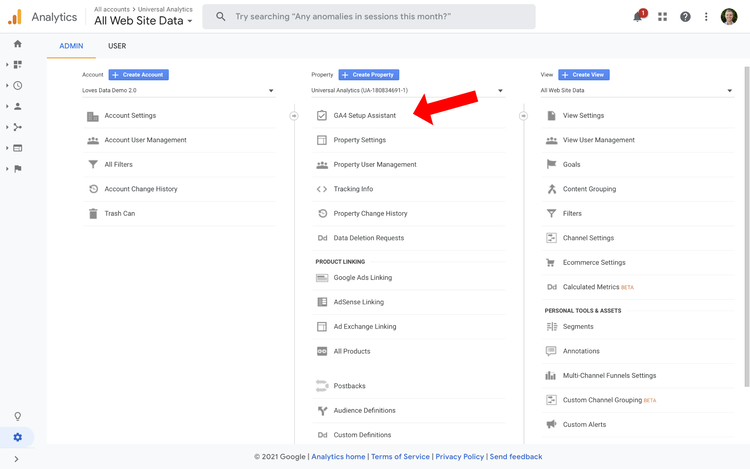
Task: Click the Admin gear icon
Action: [x=18, y=437]
